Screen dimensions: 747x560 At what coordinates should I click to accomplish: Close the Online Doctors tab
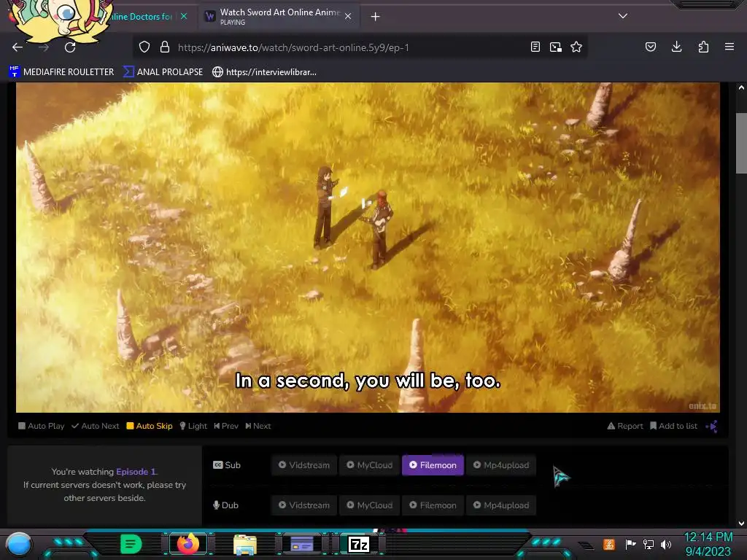pos(184,17)
